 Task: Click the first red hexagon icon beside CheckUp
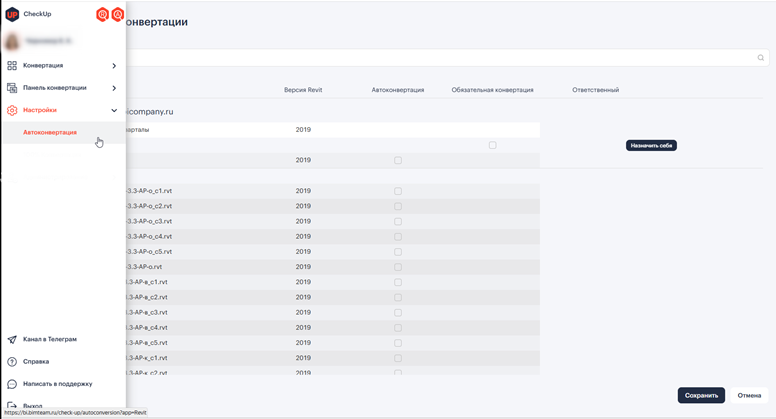click(102, 15)
